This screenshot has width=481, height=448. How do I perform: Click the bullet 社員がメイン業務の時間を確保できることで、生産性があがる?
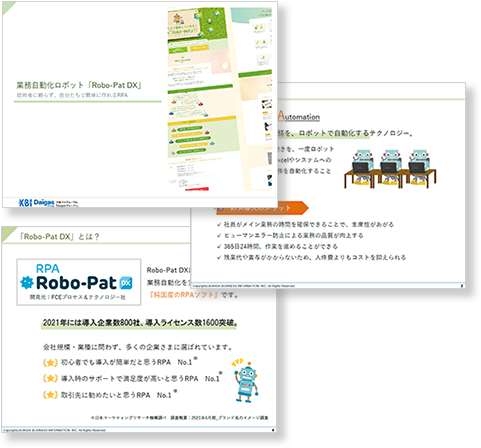coord(309,225)
